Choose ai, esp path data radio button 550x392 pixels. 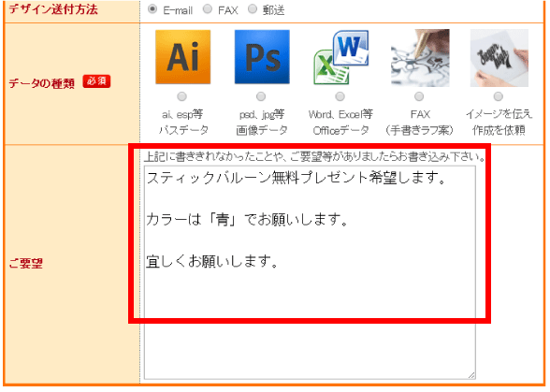click(x=181, y=96)
